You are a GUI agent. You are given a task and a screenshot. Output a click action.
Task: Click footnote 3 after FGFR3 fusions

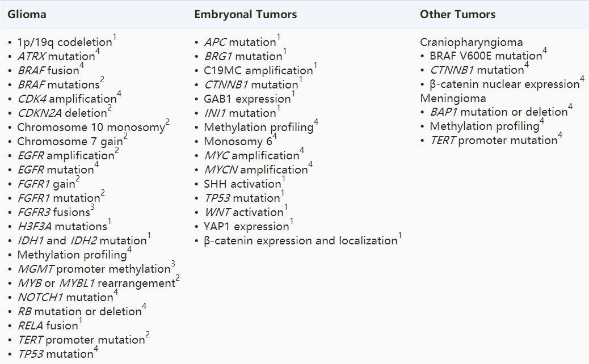(92, 208)
